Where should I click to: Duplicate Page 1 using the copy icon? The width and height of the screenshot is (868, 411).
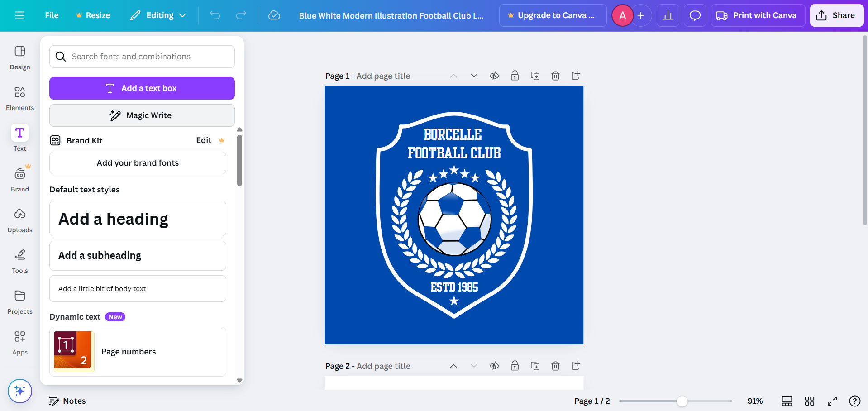[x=535, y=76]
